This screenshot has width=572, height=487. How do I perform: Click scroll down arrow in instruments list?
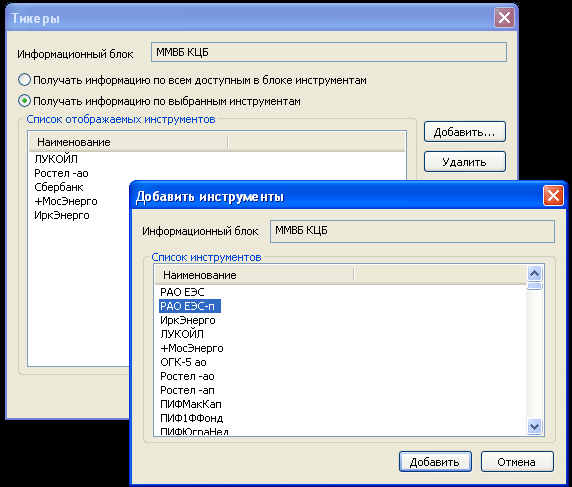pos(534,426)
